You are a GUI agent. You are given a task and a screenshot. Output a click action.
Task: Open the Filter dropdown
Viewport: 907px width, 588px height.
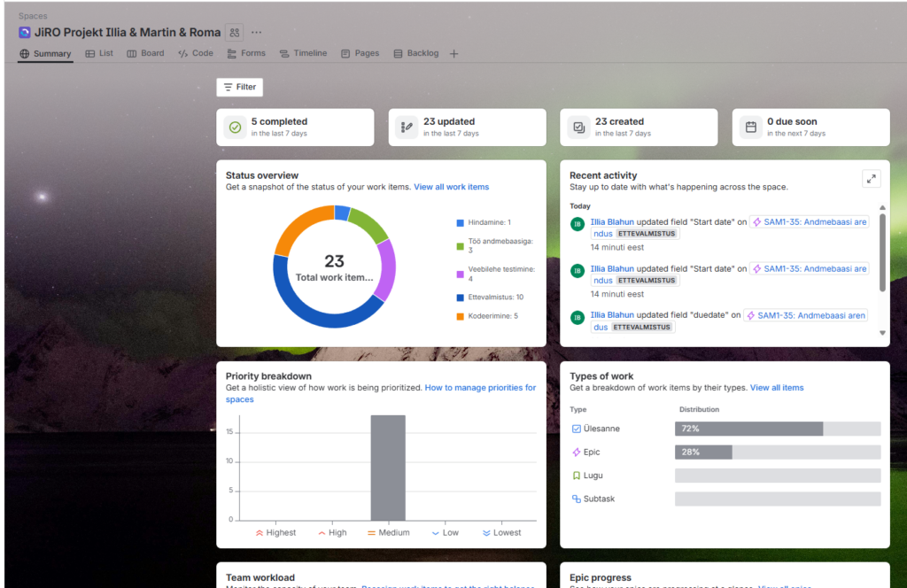[239, 87]
